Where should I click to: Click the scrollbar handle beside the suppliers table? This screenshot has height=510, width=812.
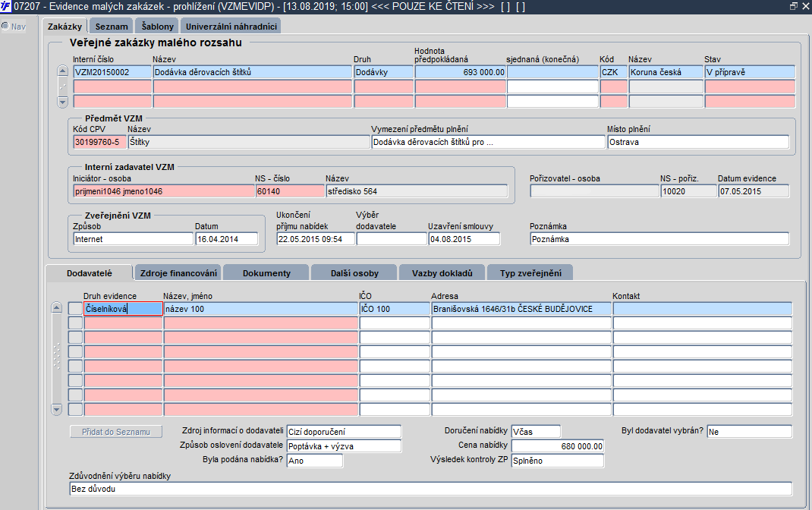coord(57,356)
